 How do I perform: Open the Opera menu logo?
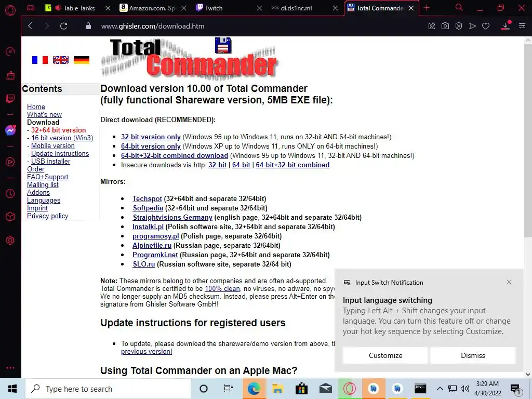pyautogui.click(x=10, y=10)
